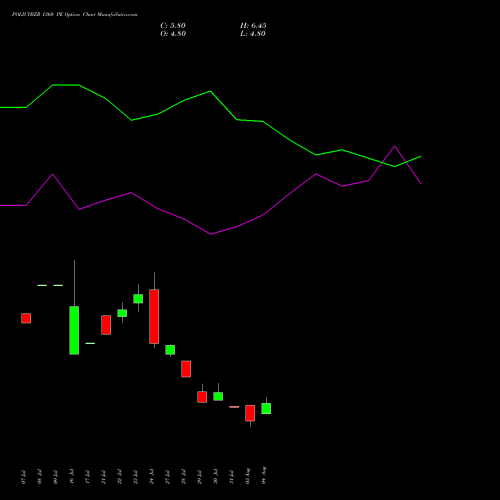This screenshot has width=500, height=500.
Task: Select the large red candle on 24 Jul
Action: point(154,316)
